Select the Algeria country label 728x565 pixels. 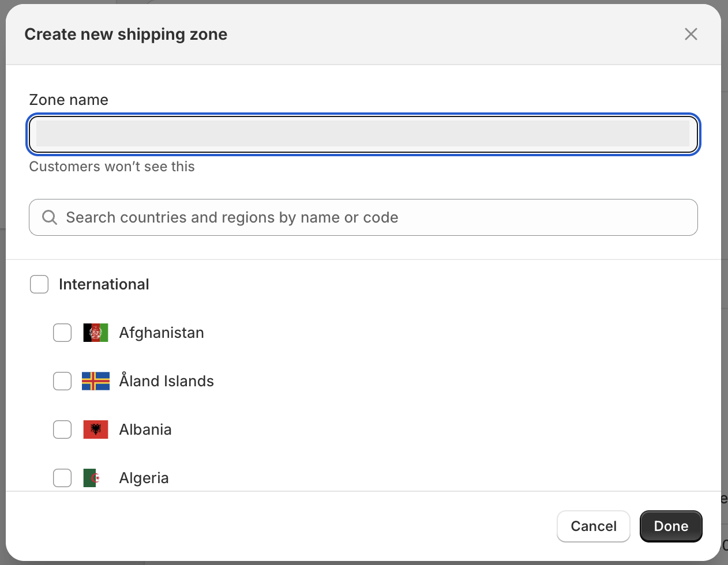click(144, 478)
